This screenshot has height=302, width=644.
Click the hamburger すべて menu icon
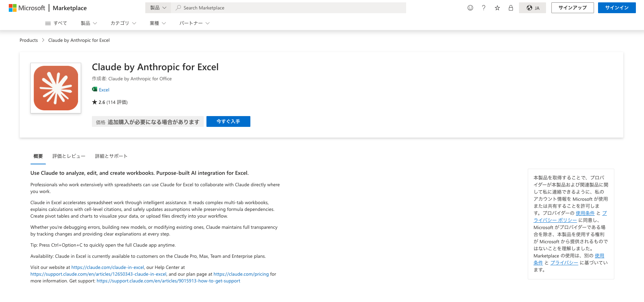tap(48, 23)
